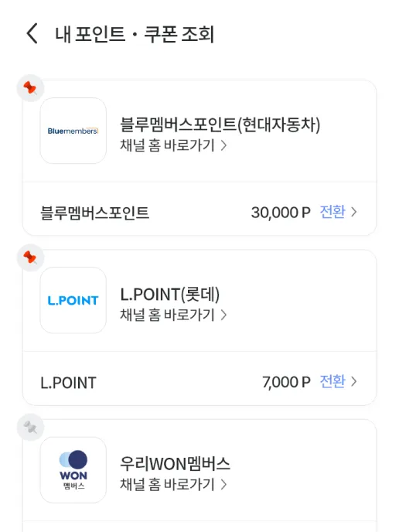Tap 전환 for L.POINT 7,000 P

click(x=332, y=382)
